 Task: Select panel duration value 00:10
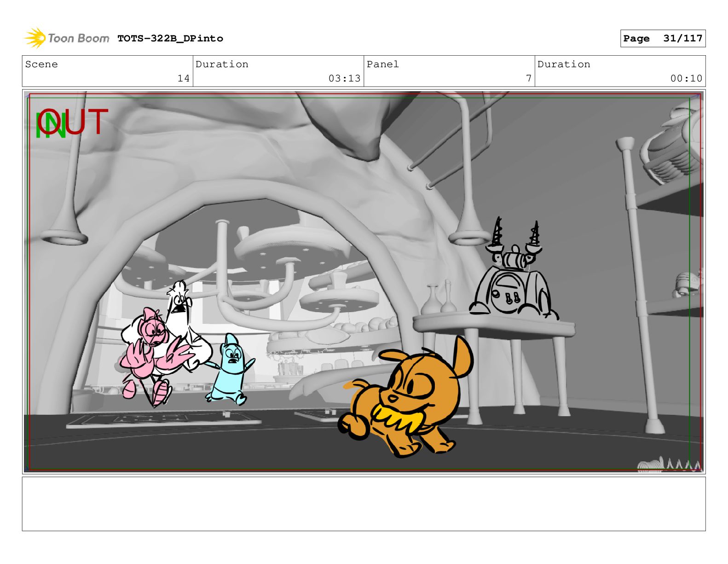pyautogui.click(x=686, y=79)
